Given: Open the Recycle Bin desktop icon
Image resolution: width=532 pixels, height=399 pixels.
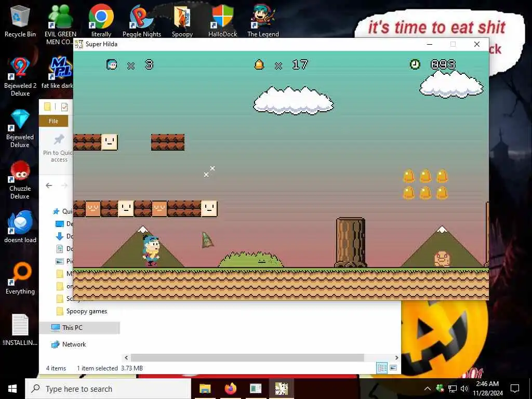Looking at the screenshot, I should 20,21.
